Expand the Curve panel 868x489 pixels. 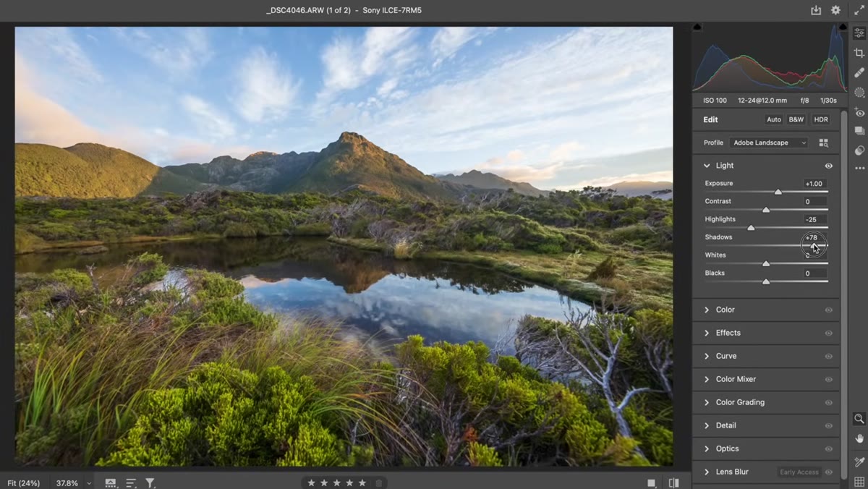pyautogui.click(x=707, y=356)
